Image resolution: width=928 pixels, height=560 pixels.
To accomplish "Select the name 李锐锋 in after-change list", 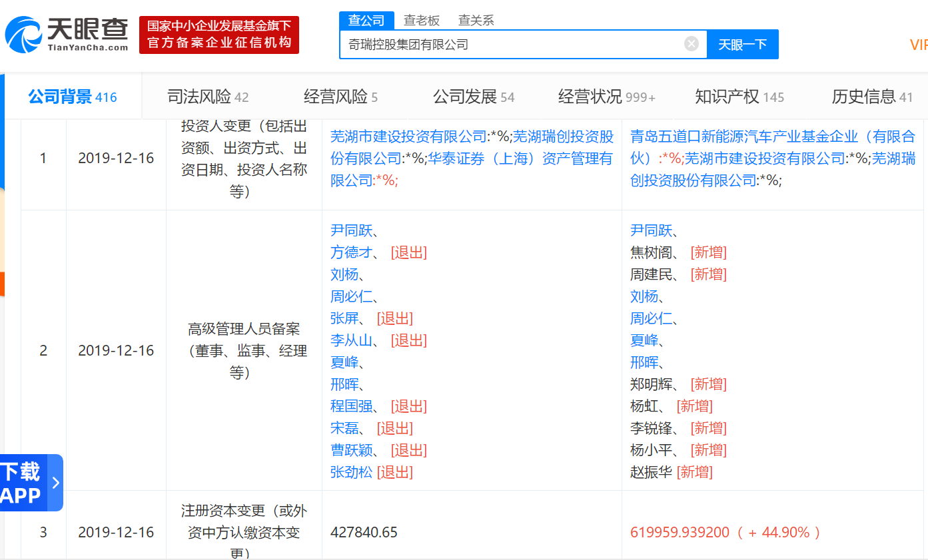I will pyautogui.click(x=652, y=429).
